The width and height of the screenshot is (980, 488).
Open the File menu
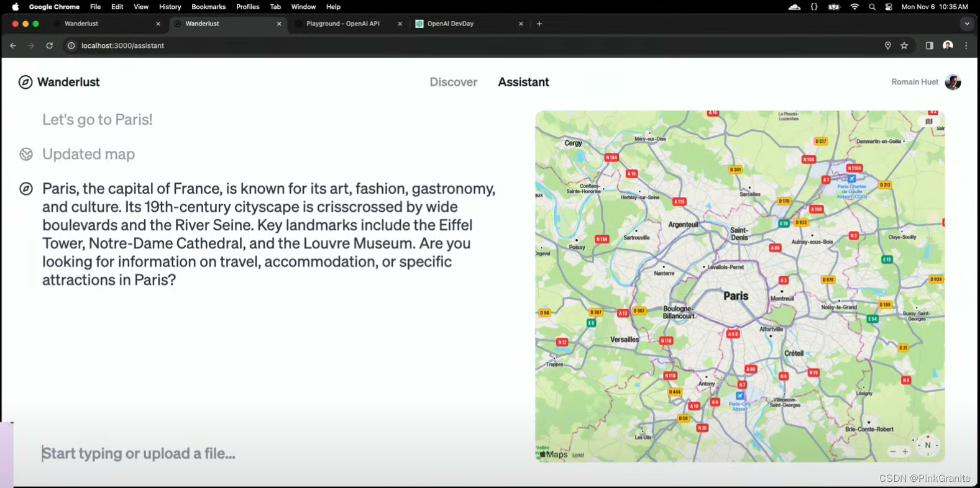pos(95,7)
